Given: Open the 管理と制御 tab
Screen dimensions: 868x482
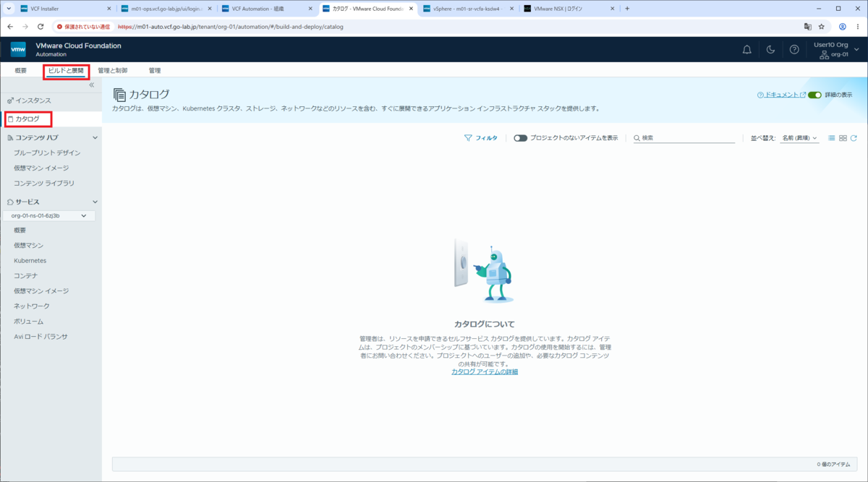Looking at the screenshot, I should click(112, 71).
